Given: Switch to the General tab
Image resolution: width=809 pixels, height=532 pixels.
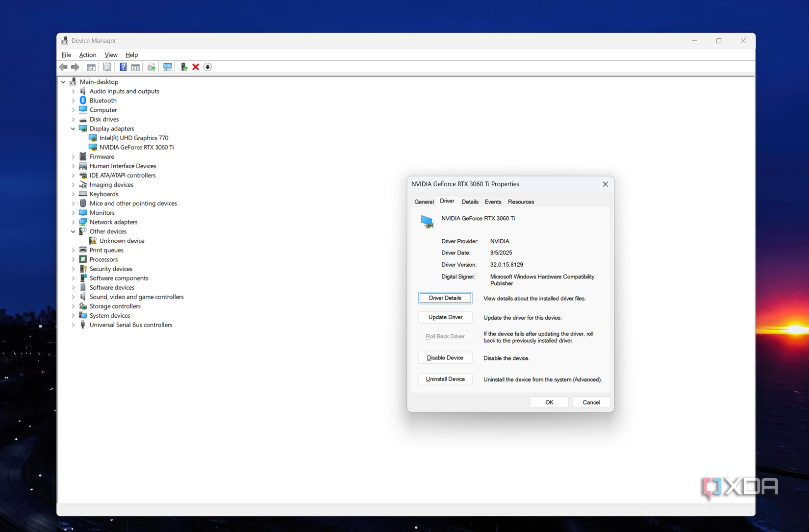Looking at the screenshot, I should [x=424, y=202].
